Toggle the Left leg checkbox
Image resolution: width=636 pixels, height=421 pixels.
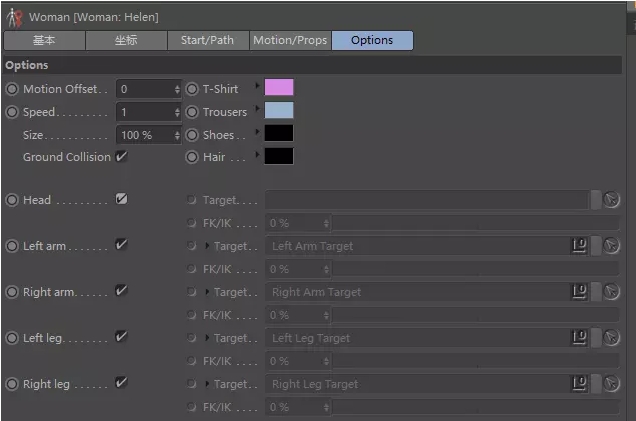pyautogui.click(x=121, y=337)
